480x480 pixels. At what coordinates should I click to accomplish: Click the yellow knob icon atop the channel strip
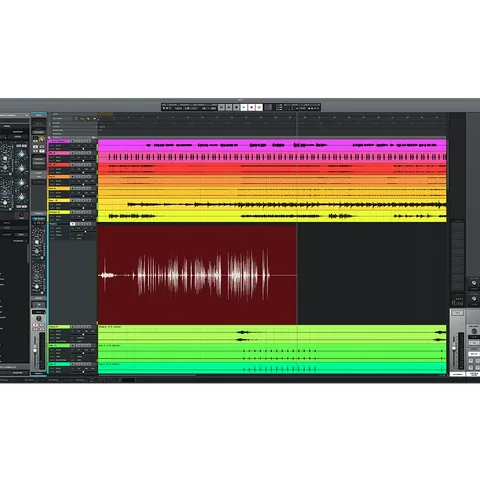(42, 139)
